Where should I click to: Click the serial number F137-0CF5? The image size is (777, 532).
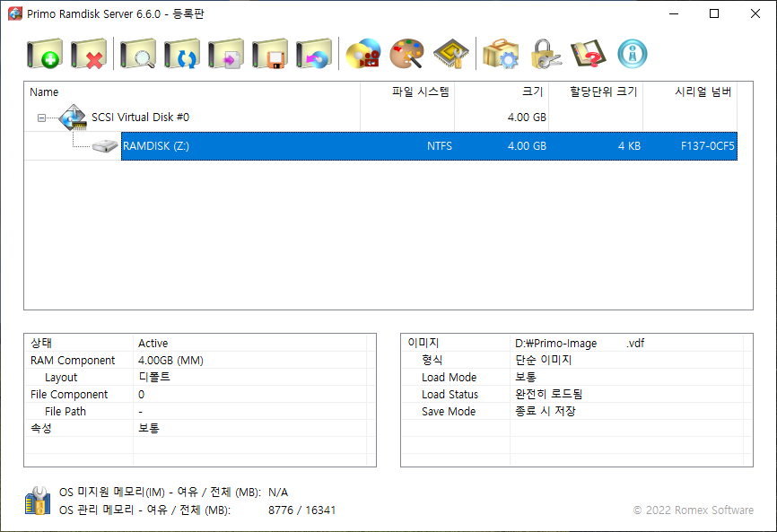coord(707,146)
